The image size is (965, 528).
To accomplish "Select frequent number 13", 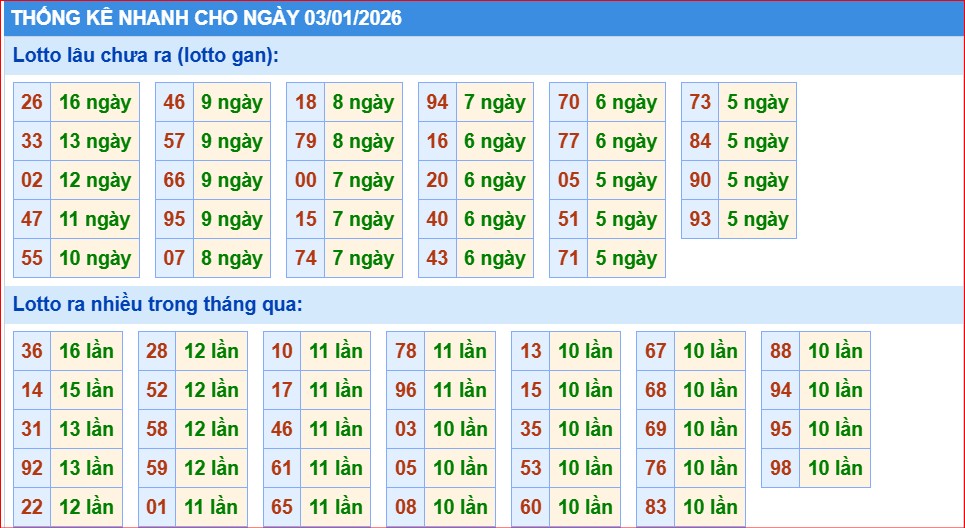I will pos(531,351).
